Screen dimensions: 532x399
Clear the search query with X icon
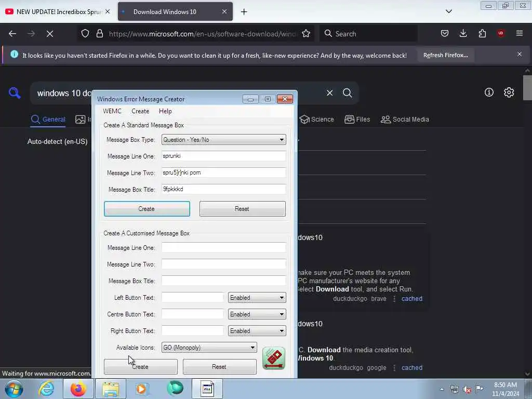coord(329,92)
